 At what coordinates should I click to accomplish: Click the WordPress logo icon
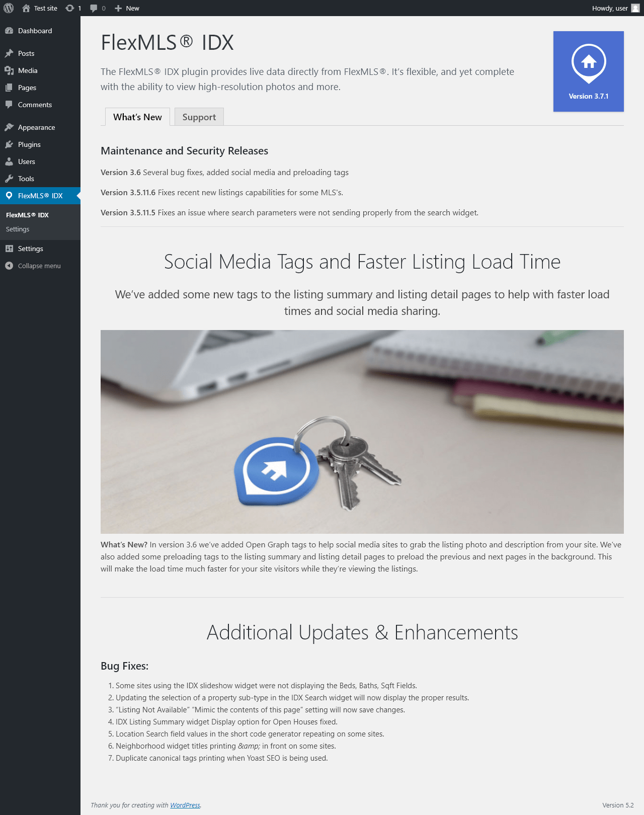pos(9,8)
